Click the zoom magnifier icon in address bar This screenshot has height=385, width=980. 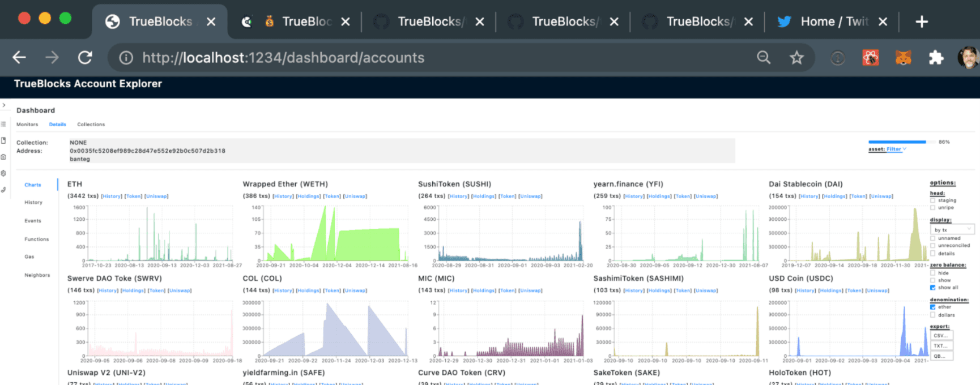click(764, 57)
